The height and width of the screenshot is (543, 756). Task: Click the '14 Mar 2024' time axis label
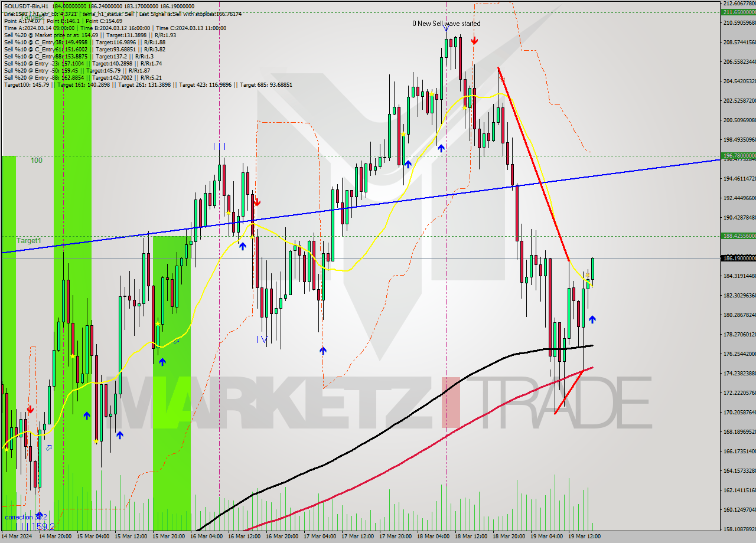pyautogui.click(x=17, y=537)
